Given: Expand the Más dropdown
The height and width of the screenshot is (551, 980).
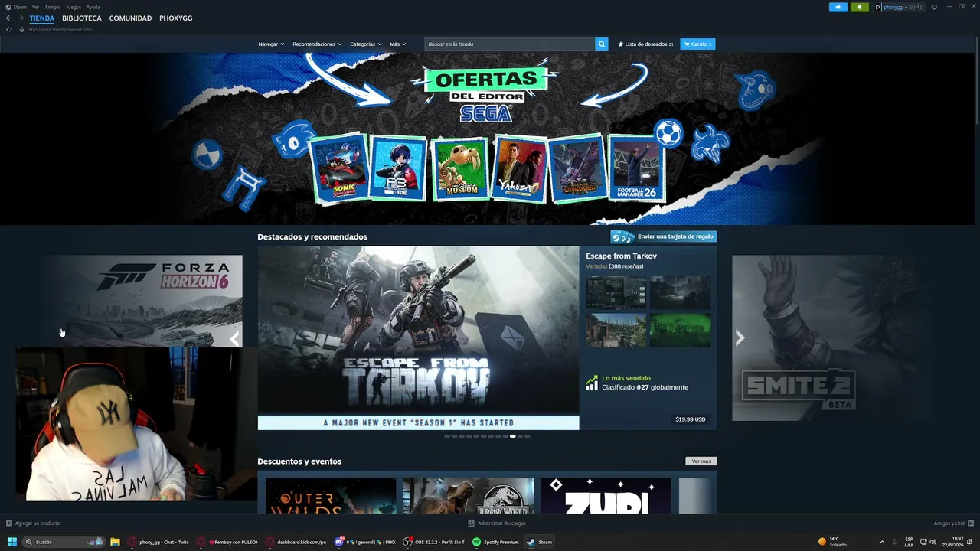Looking at the screenshot, I should (397, 44).
